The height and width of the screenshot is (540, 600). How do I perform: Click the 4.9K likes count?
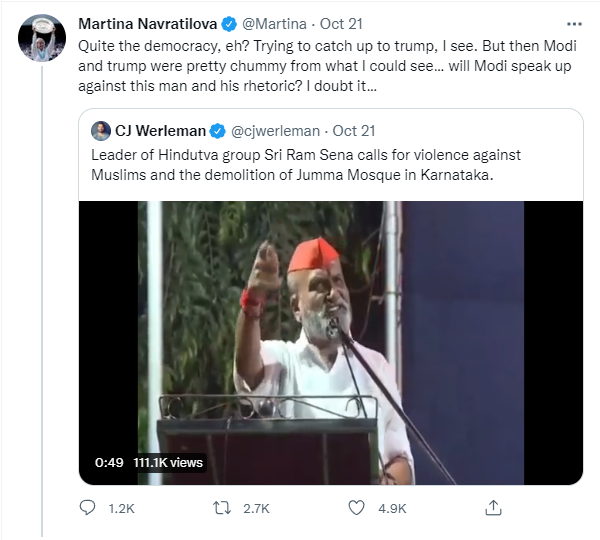pos(391,508)
